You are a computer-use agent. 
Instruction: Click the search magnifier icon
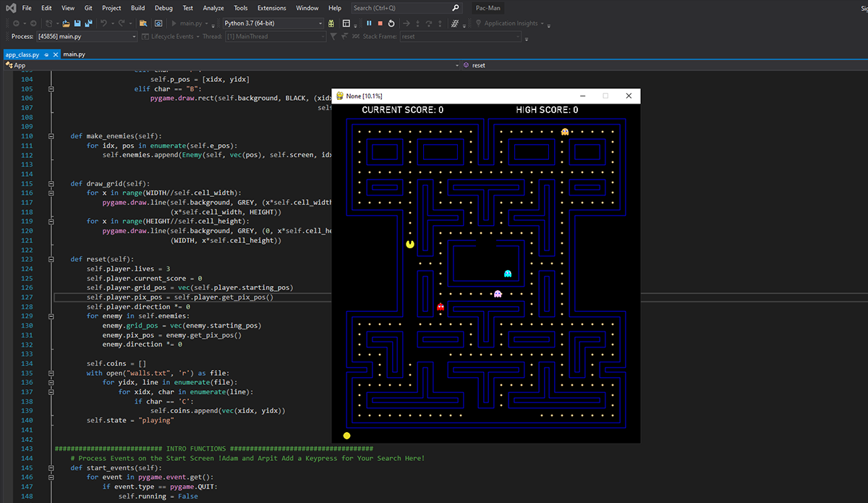(456, 8)
